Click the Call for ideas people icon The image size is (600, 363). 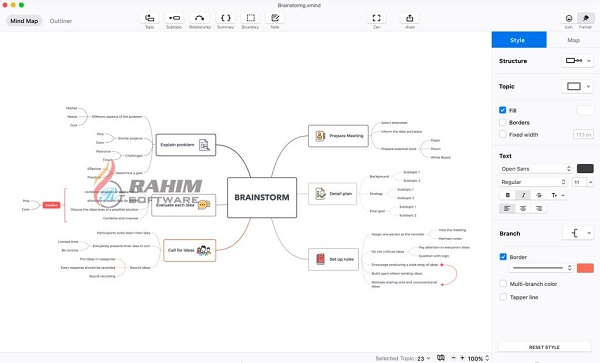click(204, 251)
